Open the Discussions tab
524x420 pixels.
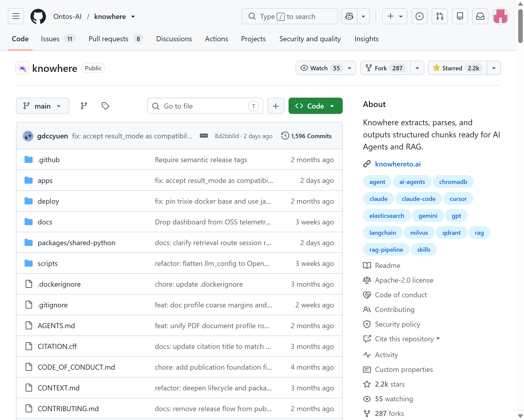point(174,39)
